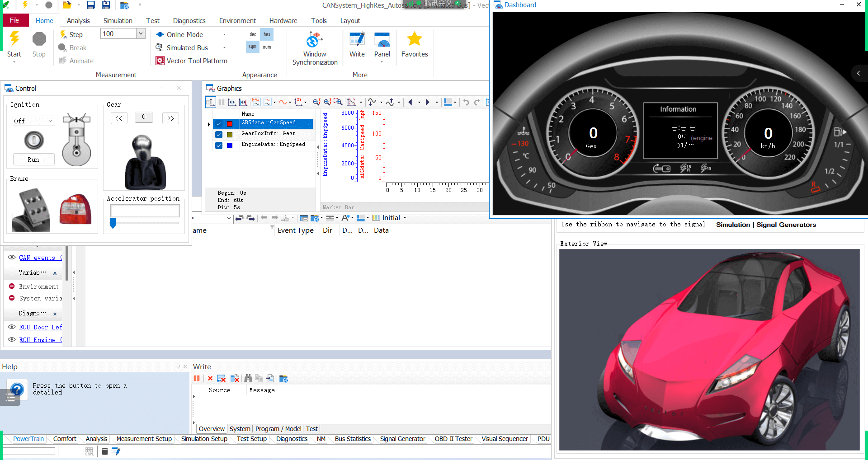Image resolution: width=868 pixels, height=460 pixels.
Task: Click the red car Exterior View image
Action: (709, 349)
